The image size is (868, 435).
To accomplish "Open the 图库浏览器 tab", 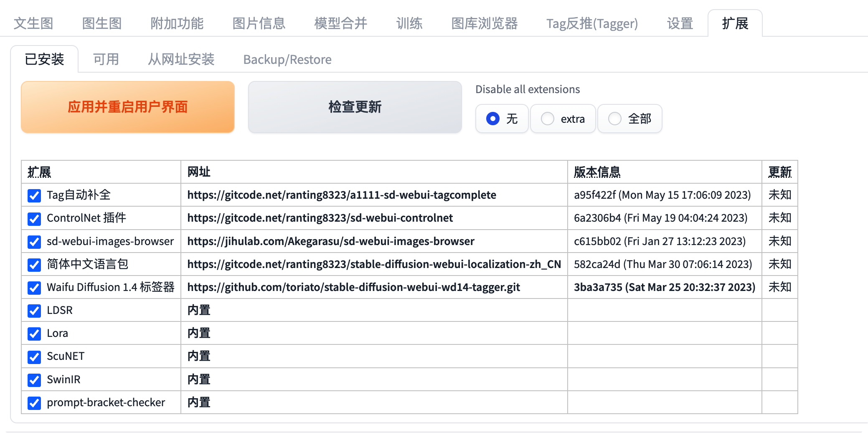I will [485, 23].
